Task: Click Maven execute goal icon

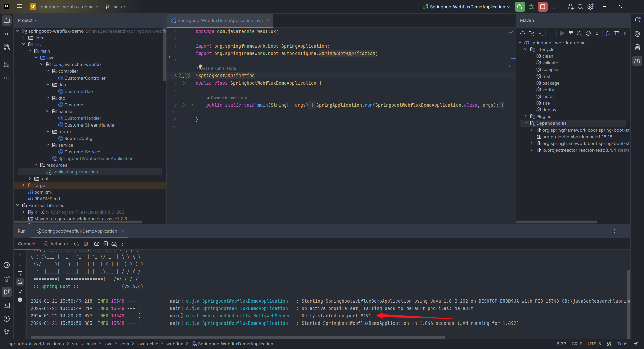Action: [571, 33]
